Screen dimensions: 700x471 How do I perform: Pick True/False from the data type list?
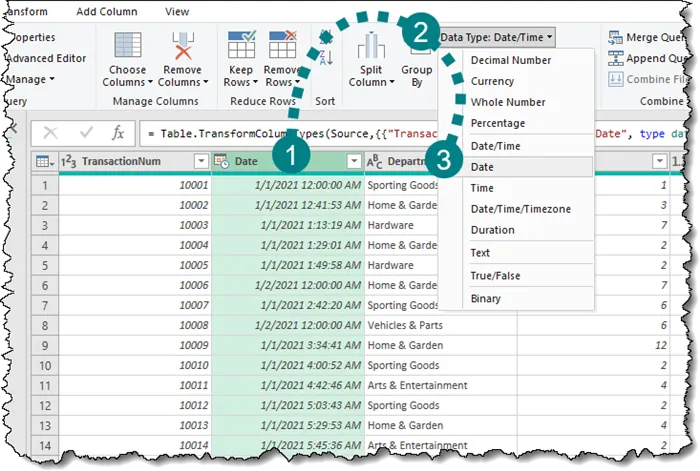495,275
